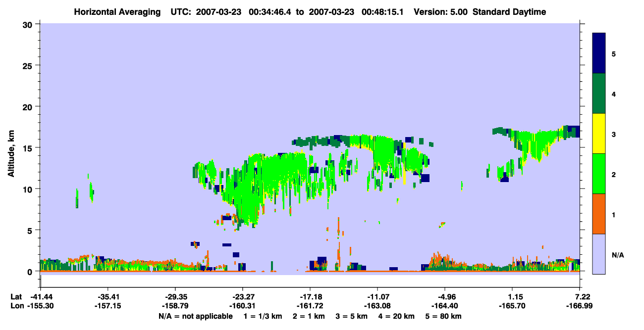644x330 pixels.
Task: Click the '2 = 1 km' legend text
Action: click(310, 316)
